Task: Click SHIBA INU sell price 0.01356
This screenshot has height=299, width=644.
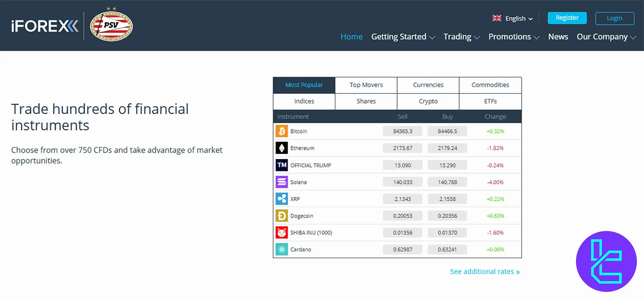Action: click(402, 233)
